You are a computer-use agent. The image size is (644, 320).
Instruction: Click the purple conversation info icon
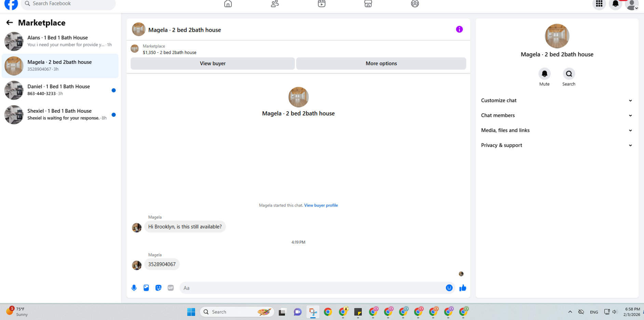click(x=459, y=29)
